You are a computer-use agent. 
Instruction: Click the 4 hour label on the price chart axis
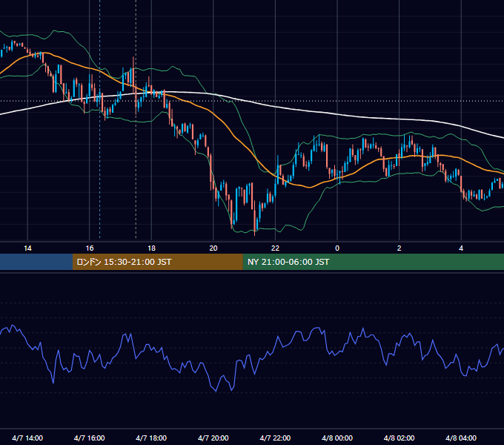pos(461,248)
